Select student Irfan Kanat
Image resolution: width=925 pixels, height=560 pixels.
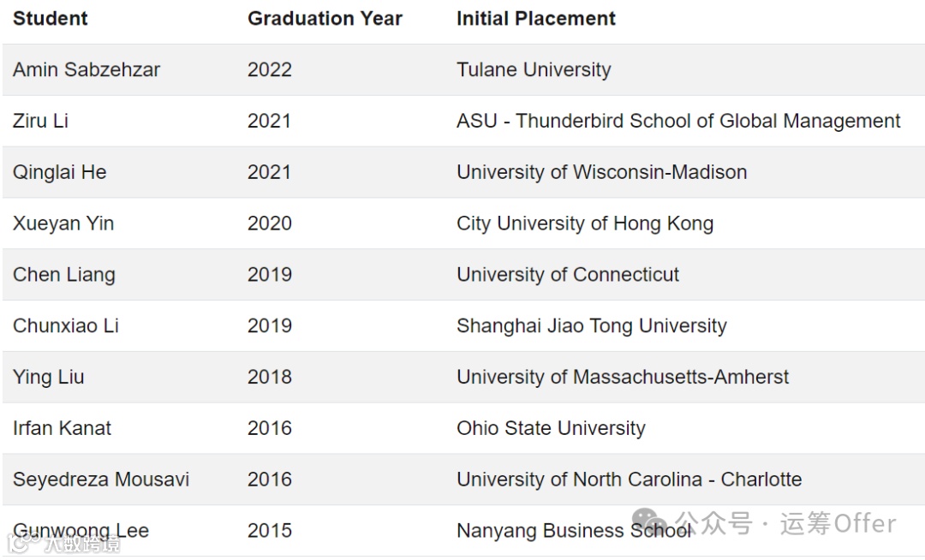click(x=62, y=428)
